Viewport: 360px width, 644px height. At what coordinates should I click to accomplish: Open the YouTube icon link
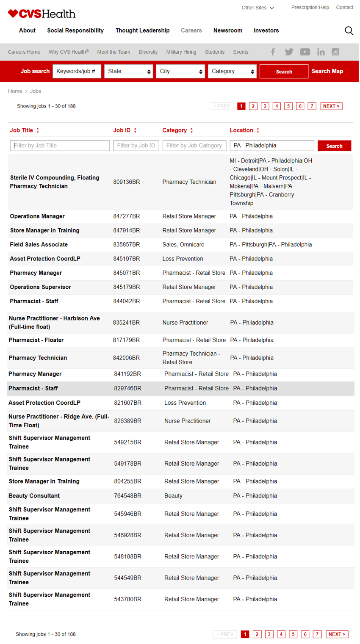[305, 52]
